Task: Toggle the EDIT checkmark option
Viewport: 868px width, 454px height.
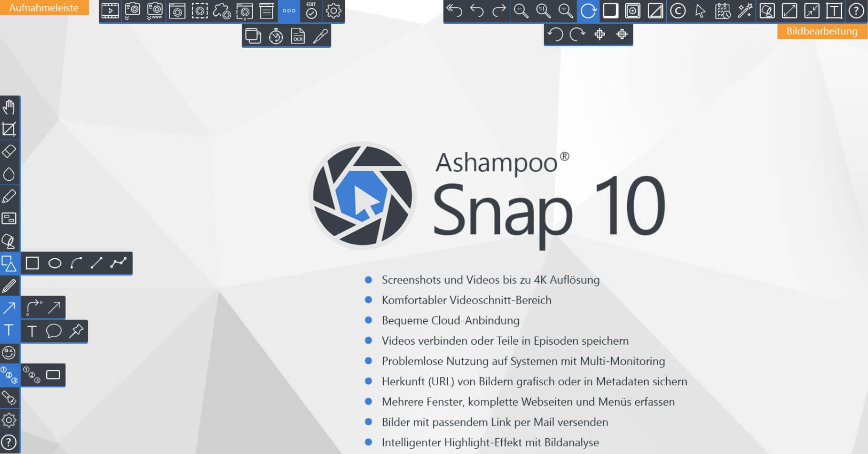Action: point(311,11)
